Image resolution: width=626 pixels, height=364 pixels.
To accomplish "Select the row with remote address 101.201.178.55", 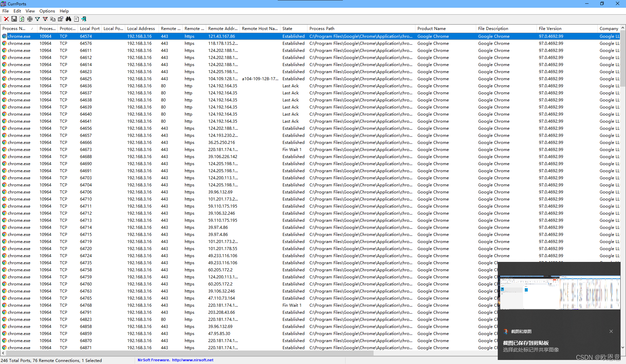I will (310, 249).
